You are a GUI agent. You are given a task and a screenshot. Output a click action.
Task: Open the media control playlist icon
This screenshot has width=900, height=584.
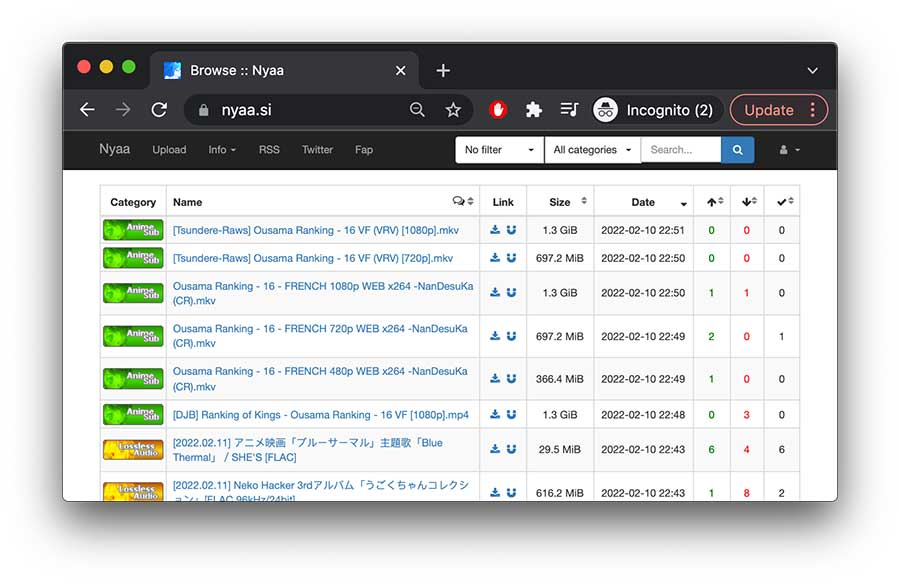pos(569,110)
